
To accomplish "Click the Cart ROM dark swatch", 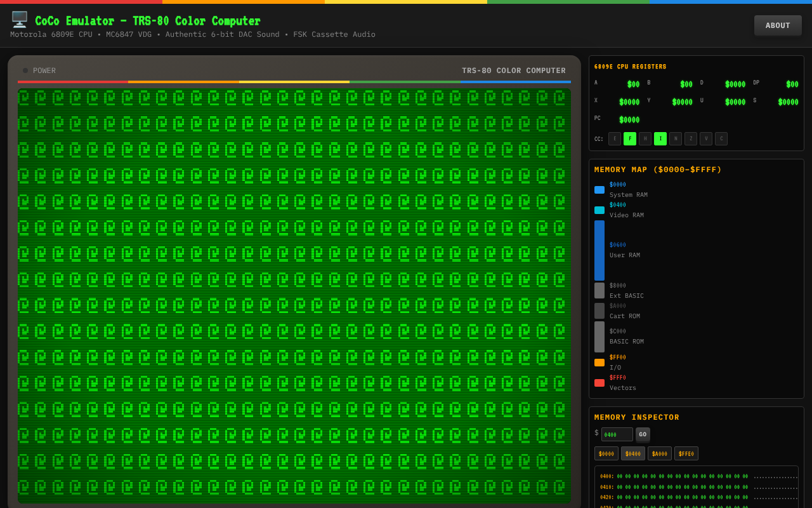I will point(599,311).
